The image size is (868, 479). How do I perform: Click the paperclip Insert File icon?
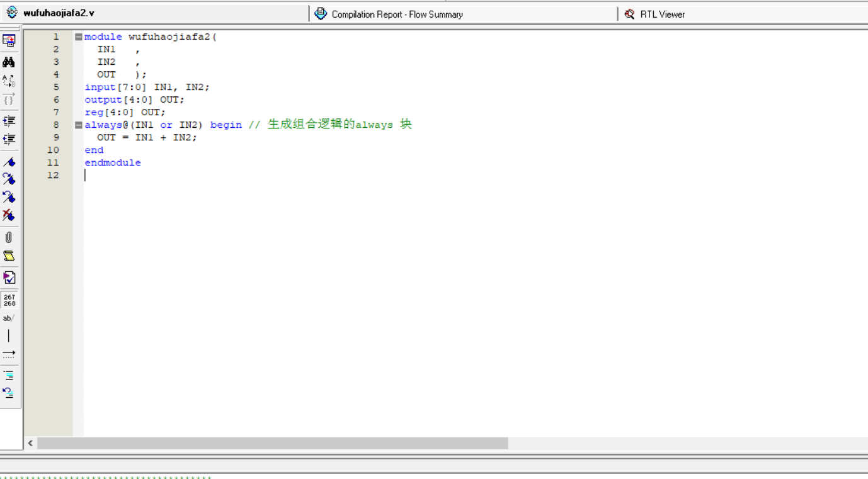[9, 237]
